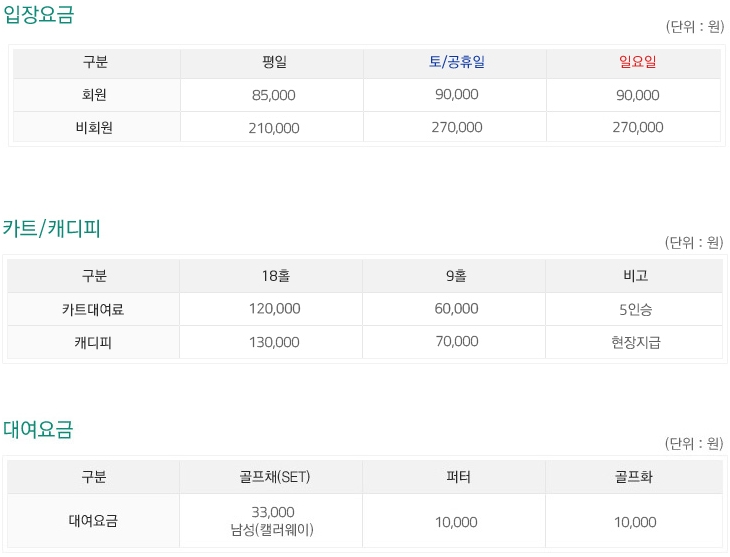The width and height of the screenshot is (730, 557).
Task: Click the 입장요금 section heading
Action: point(39,14)
